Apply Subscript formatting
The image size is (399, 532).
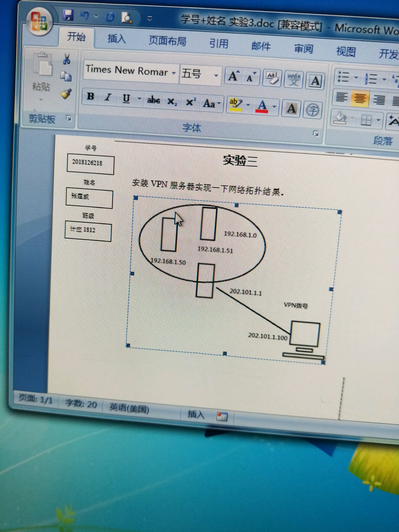click(x=172, y=102)
